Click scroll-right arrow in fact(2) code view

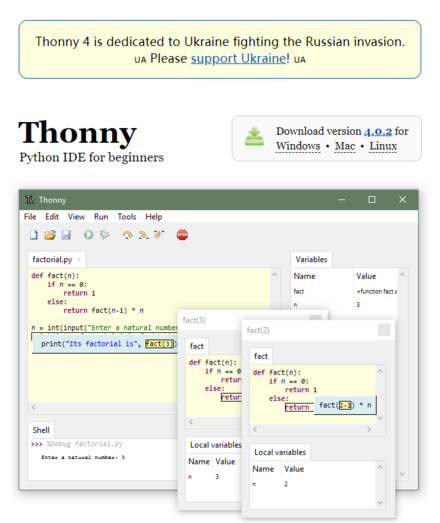369,429
